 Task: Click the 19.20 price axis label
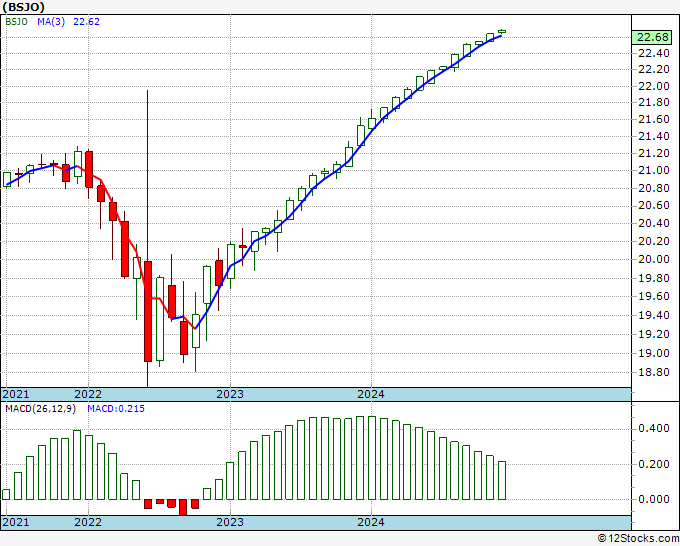[x=654, y=334]
